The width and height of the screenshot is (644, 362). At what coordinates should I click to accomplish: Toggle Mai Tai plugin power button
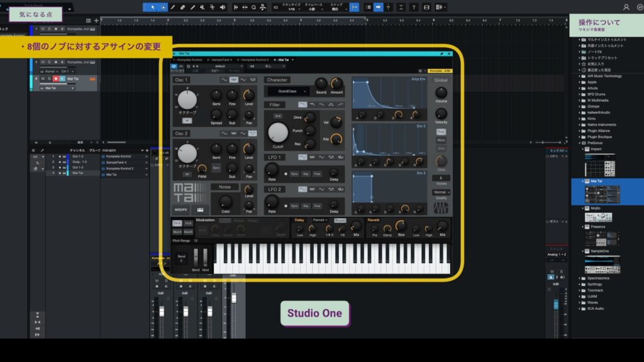tap(174, 66)
